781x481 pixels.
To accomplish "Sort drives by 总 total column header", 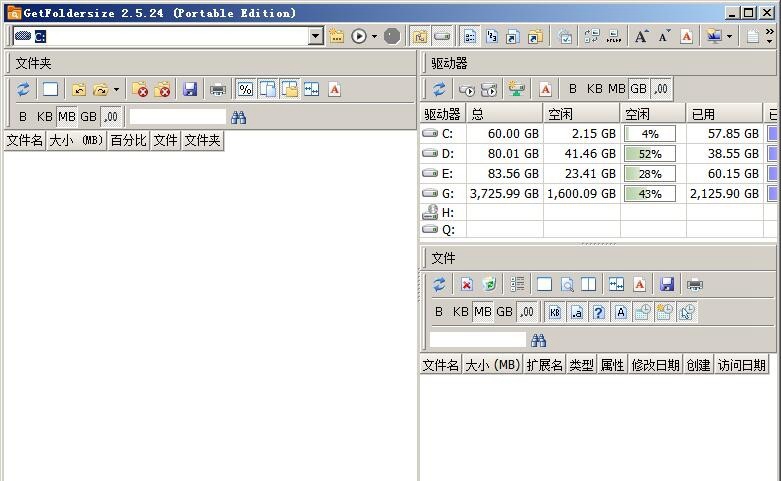I will [x=505, y=114].
